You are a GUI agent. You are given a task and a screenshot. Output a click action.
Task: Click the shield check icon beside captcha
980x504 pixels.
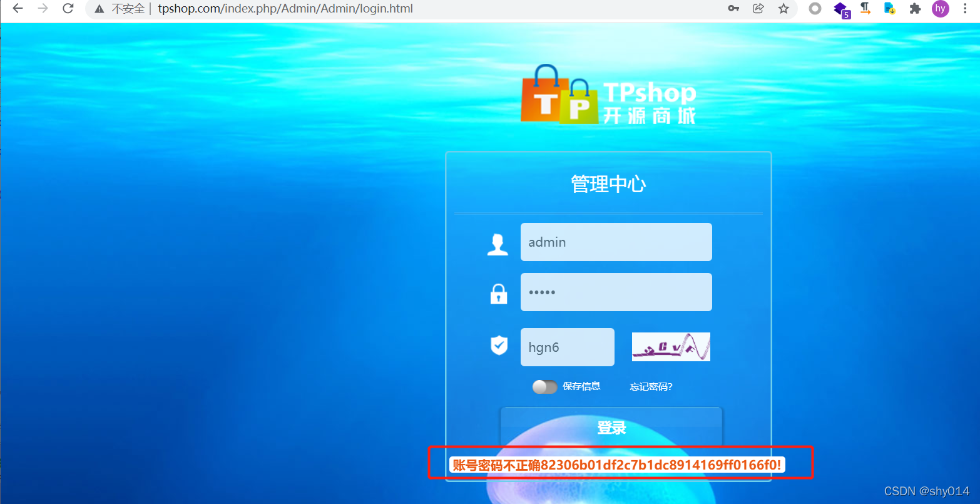(499, 345)
